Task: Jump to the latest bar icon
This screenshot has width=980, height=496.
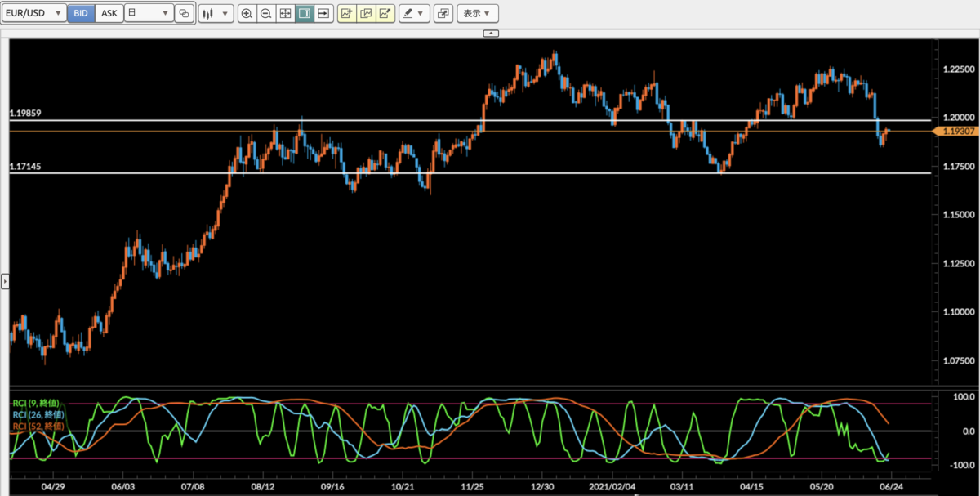Action: 323,13
